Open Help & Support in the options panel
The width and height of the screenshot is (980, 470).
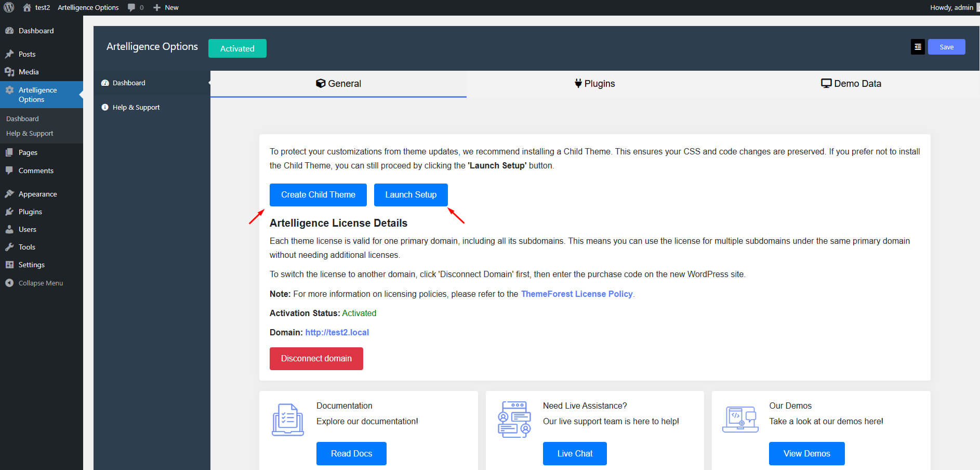pos(136,107)
